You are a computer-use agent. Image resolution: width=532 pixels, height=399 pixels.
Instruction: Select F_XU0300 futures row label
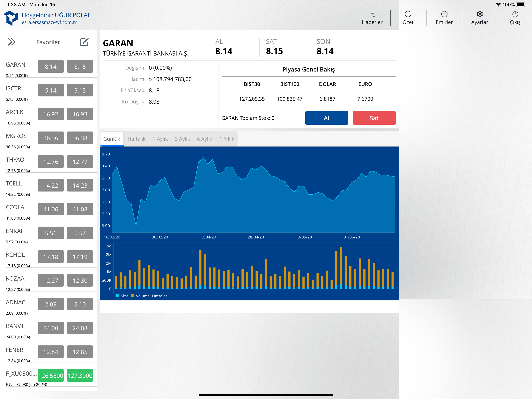click(21, 374)
